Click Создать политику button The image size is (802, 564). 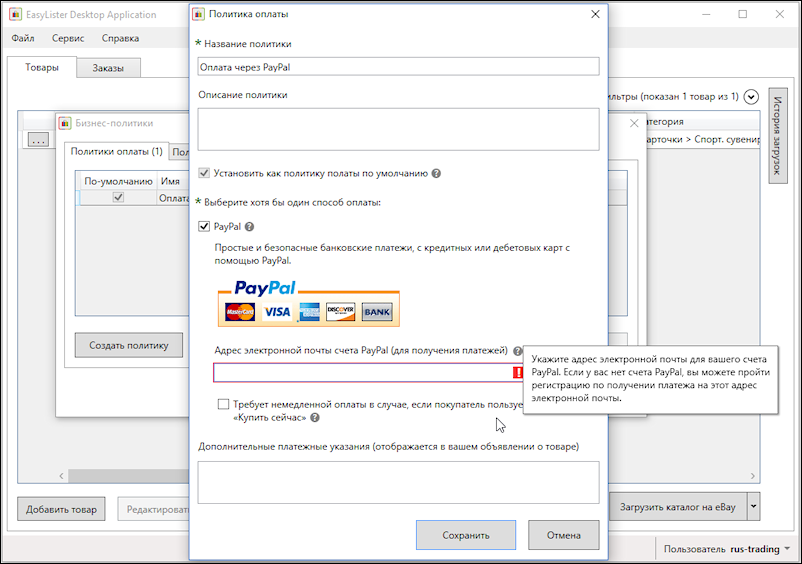(x=129, y=345)
